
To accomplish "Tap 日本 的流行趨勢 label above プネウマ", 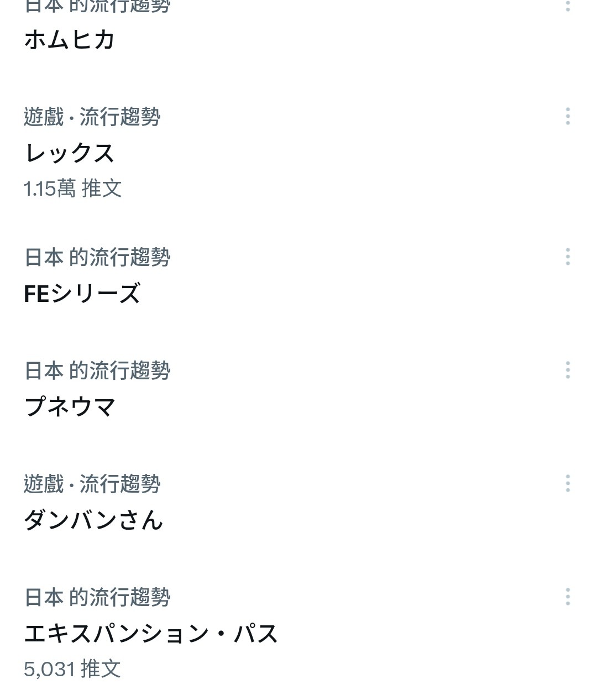I will tap(97, 370).
